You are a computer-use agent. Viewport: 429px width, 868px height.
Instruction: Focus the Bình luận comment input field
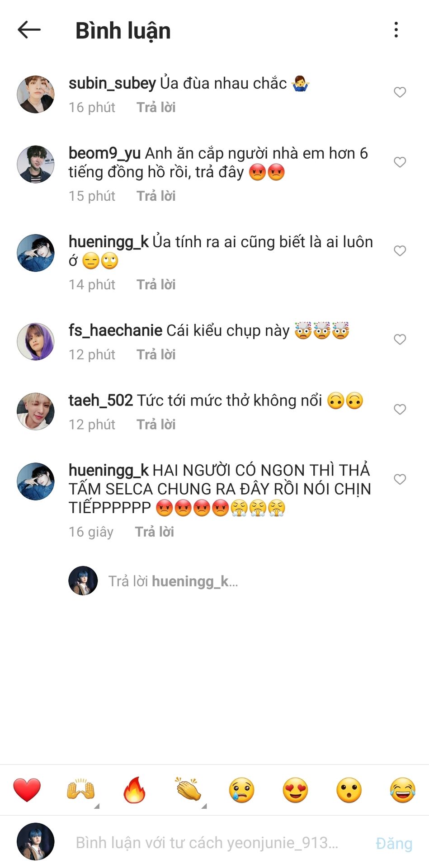207,843
